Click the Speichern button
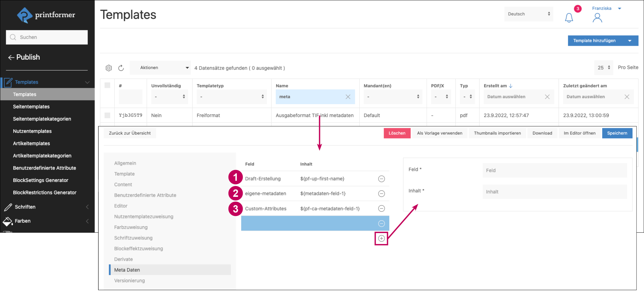644x292 pixels. pyautogui.click(x=617, y=133)
